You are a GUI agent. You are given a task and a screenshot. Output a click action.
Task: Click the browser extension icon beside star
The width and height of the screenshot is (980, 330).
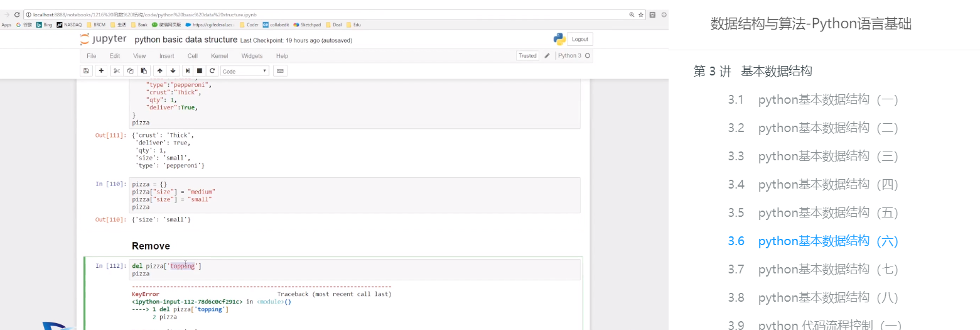pyautogui.click(x=652, y=14)
